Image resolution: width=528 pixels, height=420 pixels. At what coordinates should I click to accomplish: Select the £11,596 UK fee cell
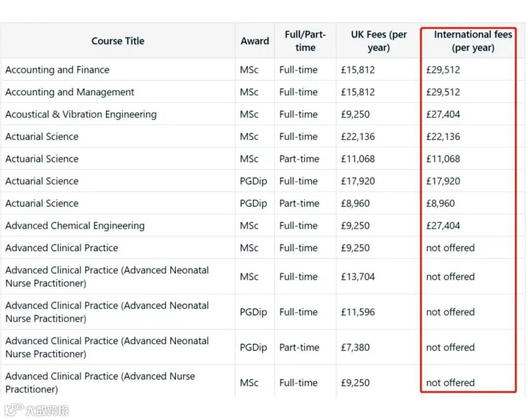358,312
